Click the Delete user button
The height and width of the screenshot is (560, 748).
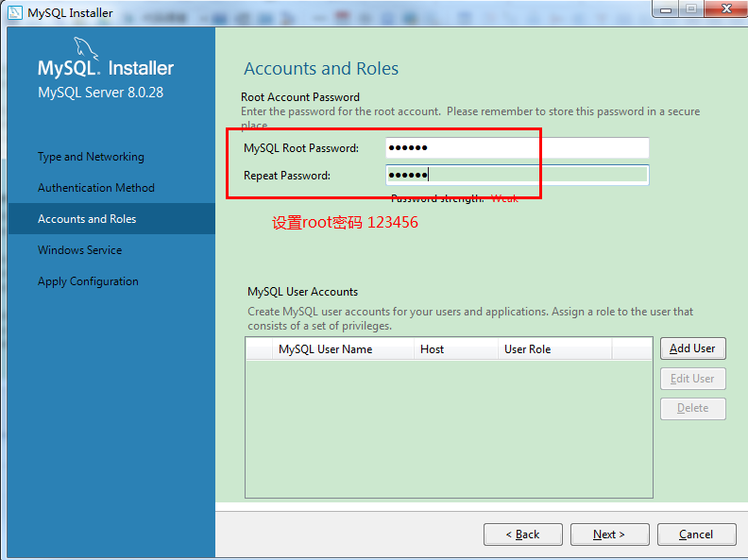[692, 408]
